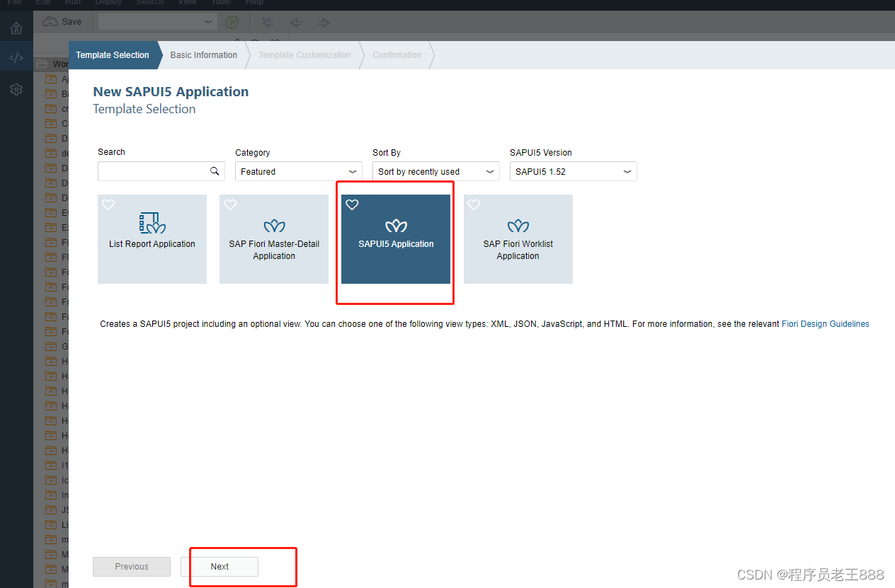Go to Basic Information wizard step
The height and width of the screenshot is (588, 895).
tap(204, 55)
